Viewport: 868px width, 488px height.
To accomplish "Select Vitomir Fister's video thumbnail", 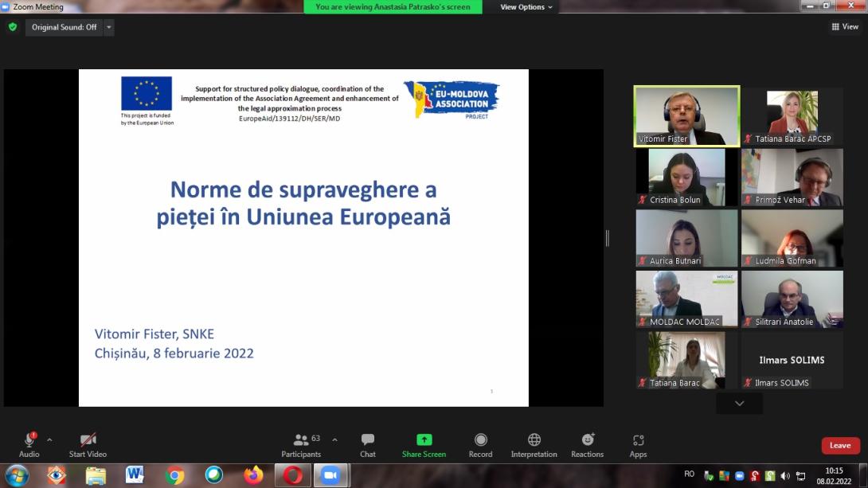I will tap(686, 116).
